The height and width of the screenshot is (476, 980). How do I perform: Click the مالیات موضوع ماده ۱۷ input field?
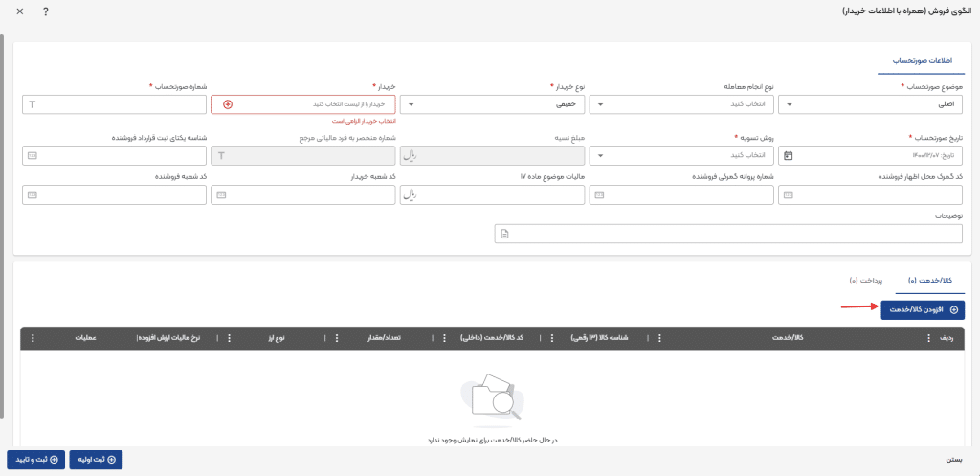tap(500, 195)
